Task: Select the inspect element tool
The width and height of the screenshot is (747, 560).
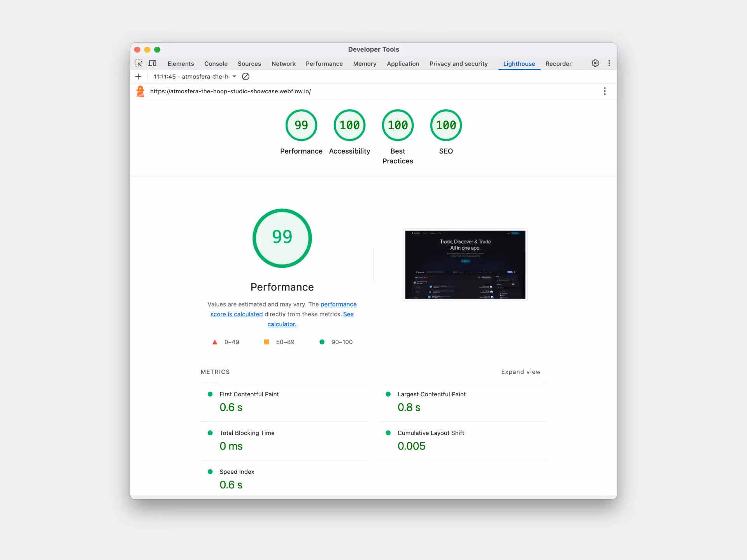Action: (139, 63)
